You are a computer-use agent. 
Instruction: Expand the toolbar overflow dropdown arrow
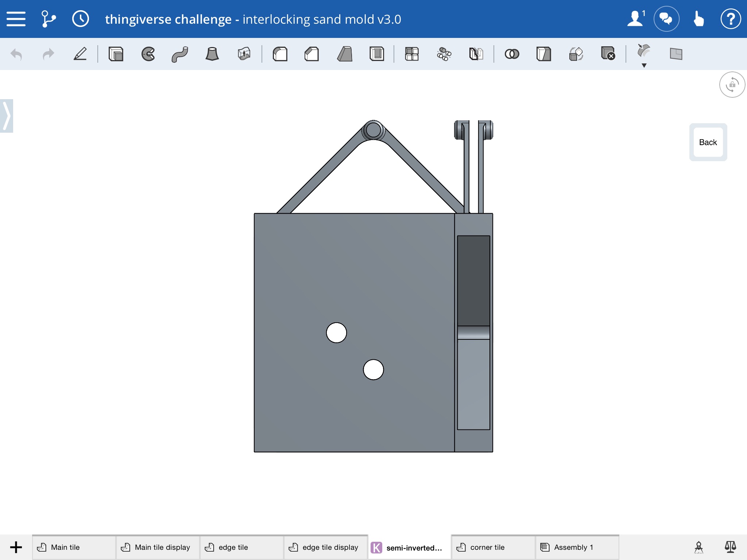point(644,66)
